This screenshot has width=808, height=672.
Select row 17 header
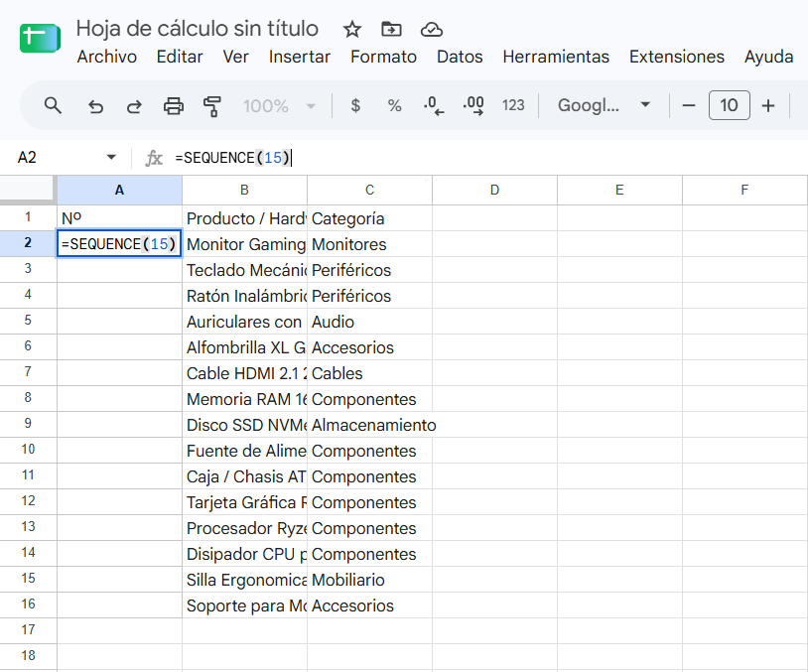tap(28, 630)
